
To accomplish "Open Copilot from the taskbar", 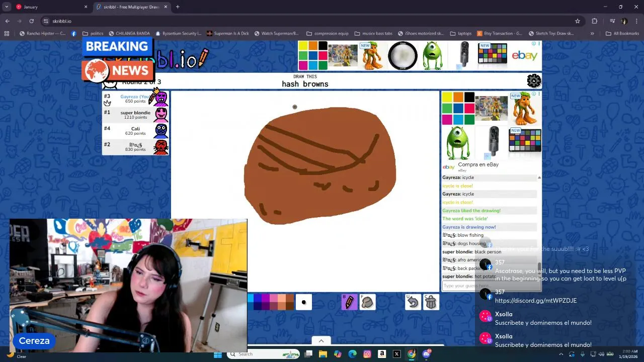I will 338,354.
